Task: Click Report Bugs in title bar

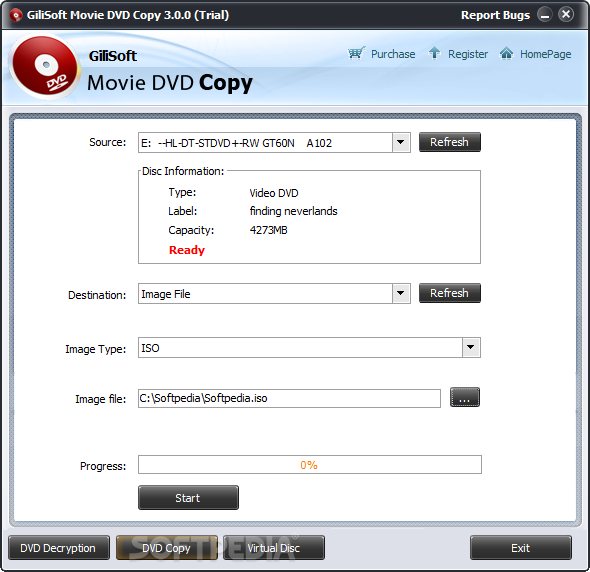Action: coord(495,15)
